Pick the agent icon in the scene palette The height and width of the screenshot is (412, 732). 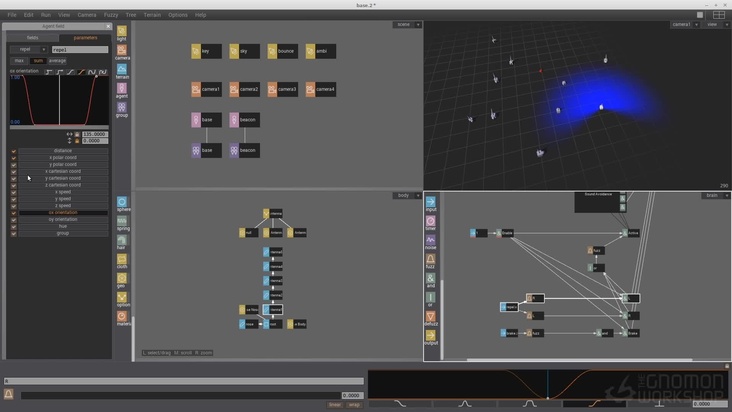tap(122, 88)
